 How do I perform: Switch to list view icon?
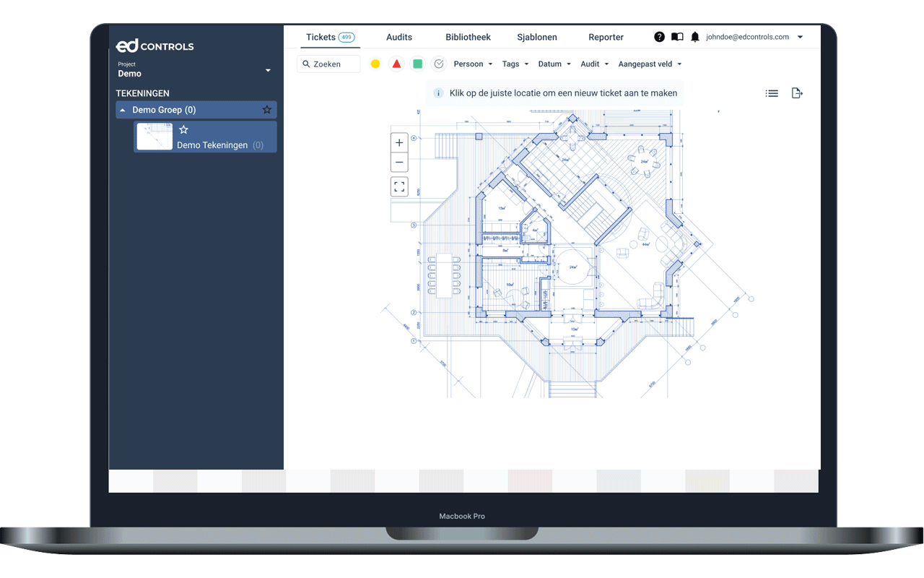[x=772, y=93]
